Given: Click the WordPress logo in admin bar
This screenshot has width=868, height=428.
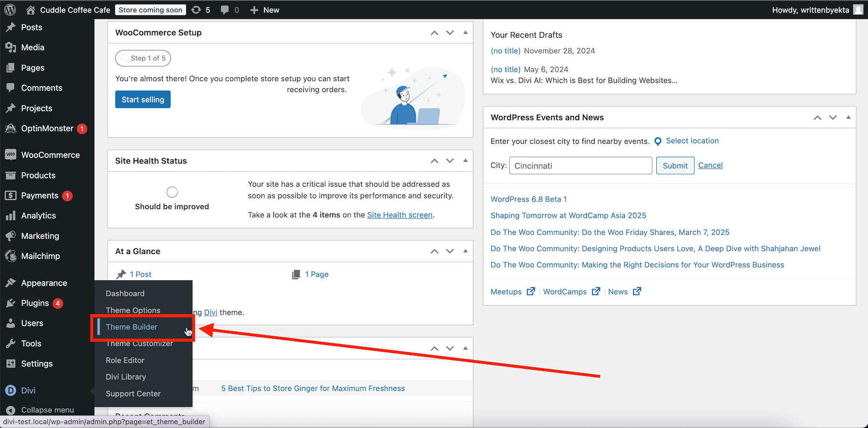Looking at the screenshot, I should [x=10, y=10].
